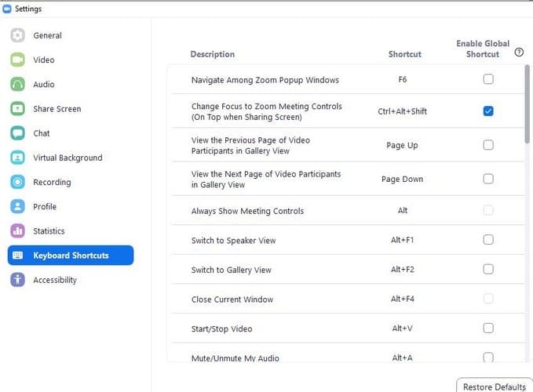The width and height of the screenshot is (533, 392).
Task: Click 'Mute/Unmute My Audio' description
Action: pos(235,358)
